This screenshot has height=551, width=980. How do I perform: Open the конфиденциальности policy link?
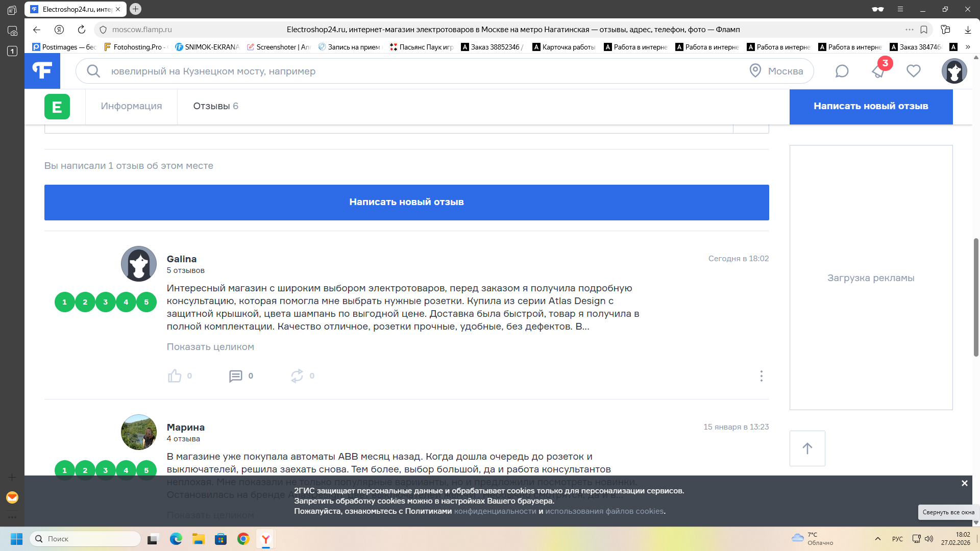pyautogui.click(x=495, y=511)
